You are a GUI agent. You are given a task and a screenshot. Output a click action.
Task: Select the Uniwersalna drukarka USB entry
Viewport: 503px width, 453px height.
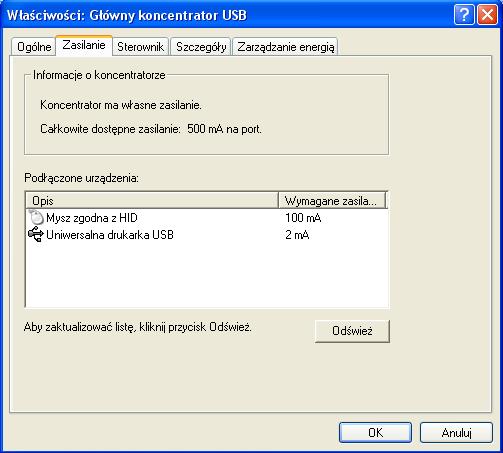[x=110, y=235]
